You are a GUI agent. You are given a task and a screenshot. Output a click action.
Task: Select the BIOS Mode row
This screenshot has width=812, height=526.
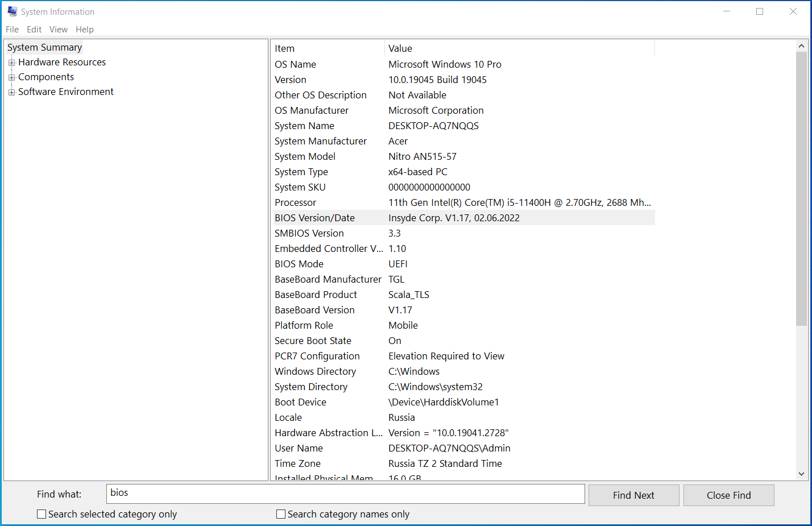(x=463, y=264)
